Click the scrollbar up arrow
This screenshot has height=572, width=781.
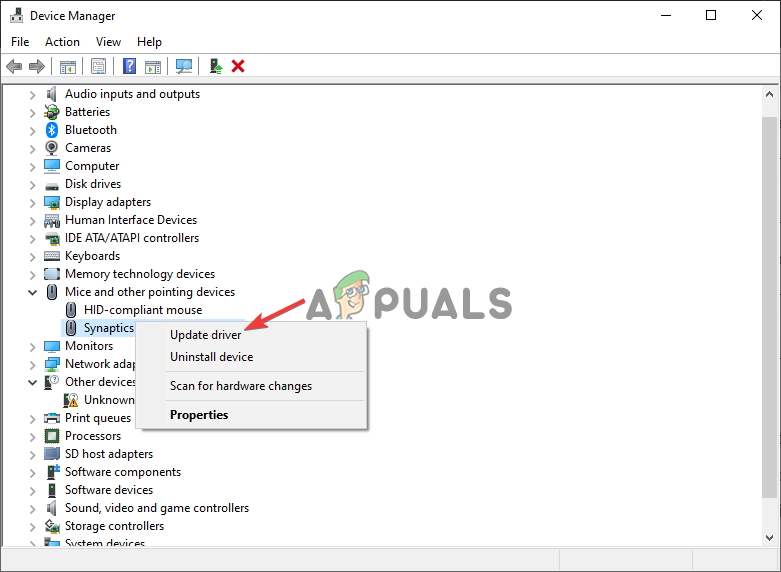770,94
